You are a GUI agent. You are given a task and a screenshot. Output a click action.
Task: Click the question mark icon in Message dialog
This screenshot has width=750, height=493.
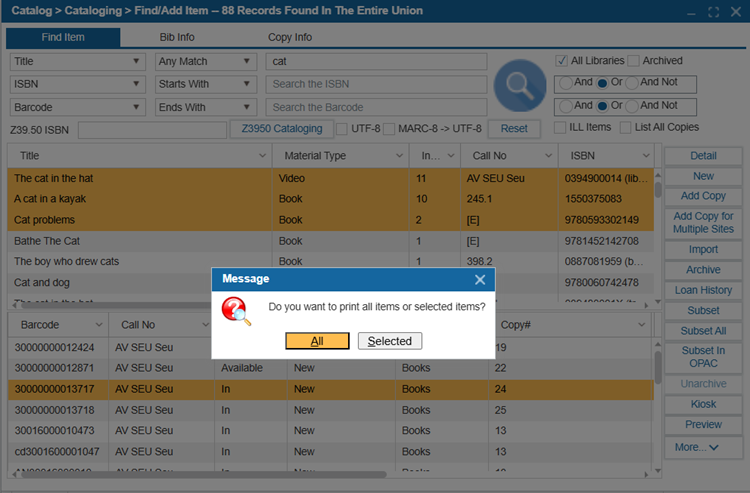(x=236, y=311)
